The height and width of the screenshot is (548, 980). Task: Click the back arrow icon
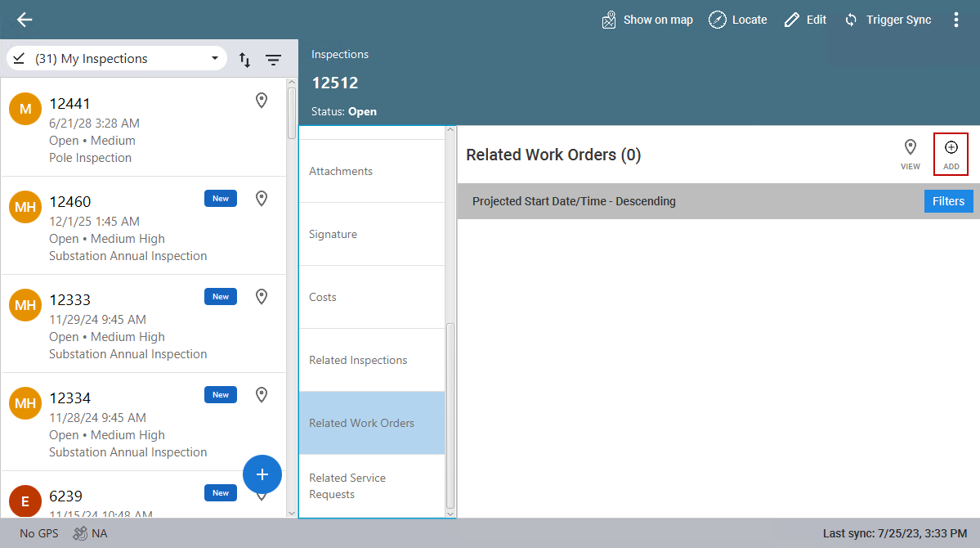point(25,20)
